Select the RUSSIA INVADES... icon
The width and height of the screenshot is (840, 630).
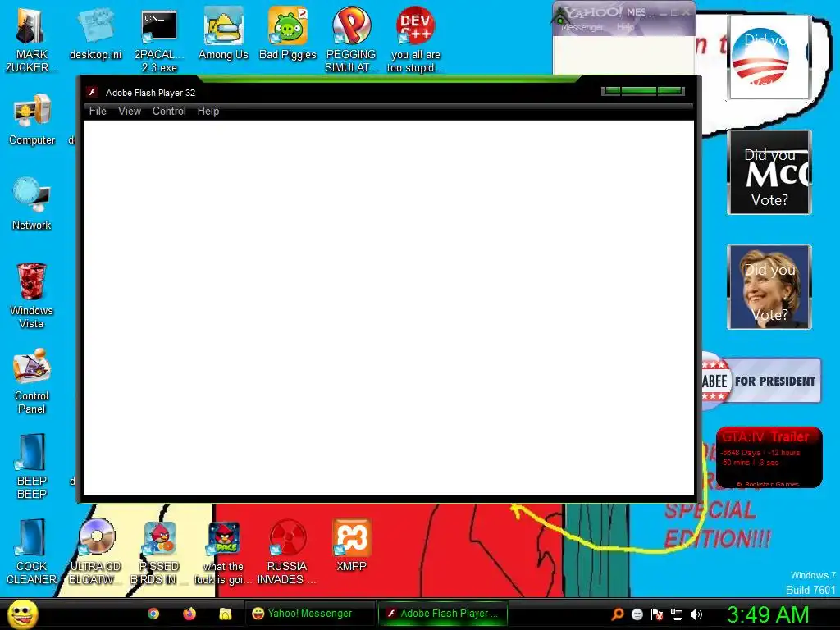[287, 552]
